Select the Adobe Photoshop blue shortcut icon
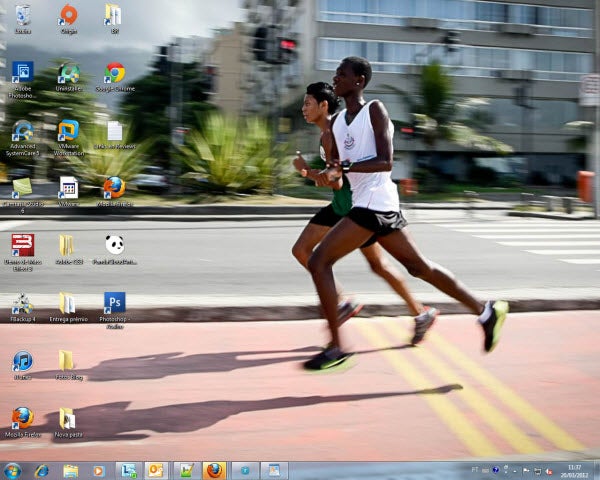 coord(22,73)
